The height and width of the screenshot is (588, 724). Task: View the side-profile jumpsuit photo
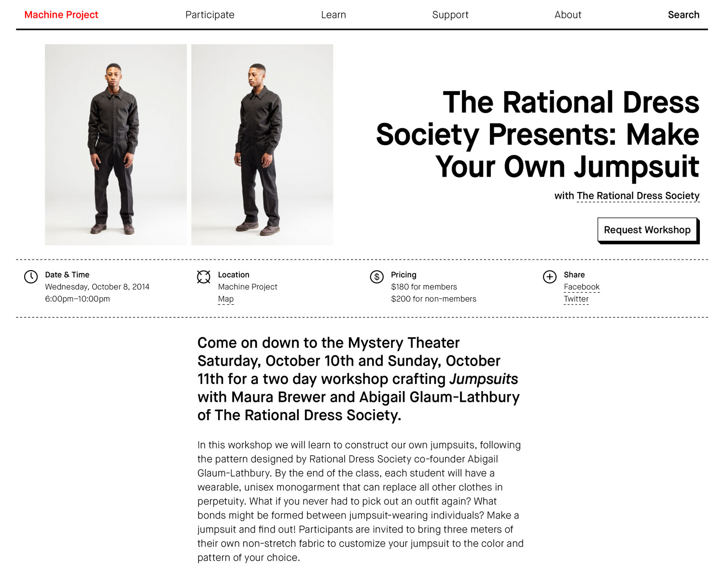(262, 145)
